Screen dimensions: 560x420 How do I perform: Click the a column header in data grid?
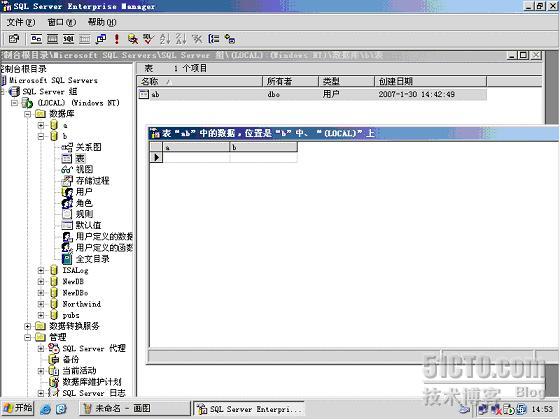(196, 147)
